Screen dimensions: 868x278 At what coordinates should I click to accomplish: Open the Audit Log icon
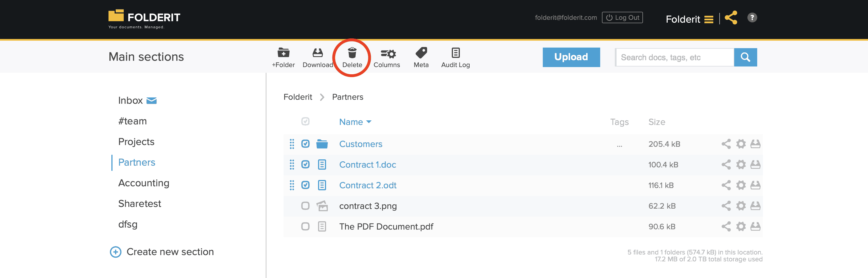(456, 53)
